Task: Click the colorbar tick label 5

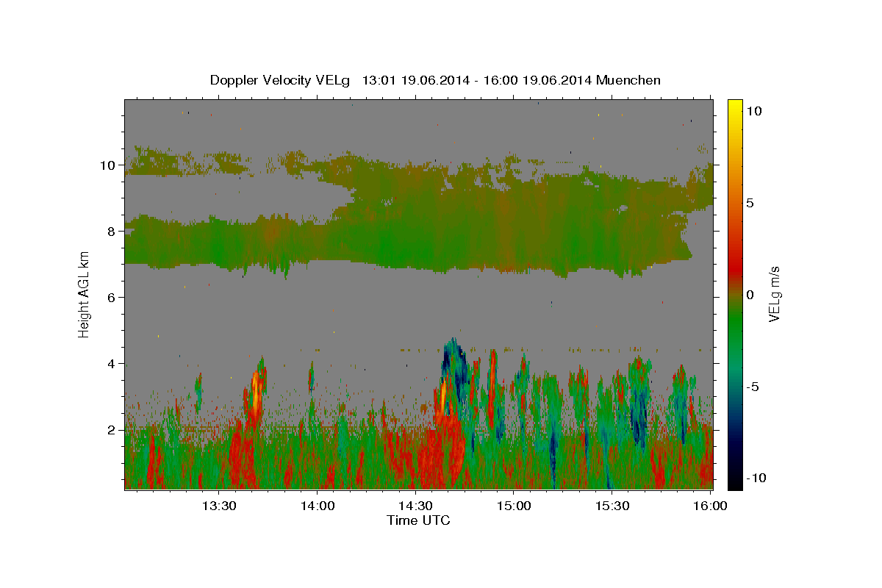Action: (750, 203)
